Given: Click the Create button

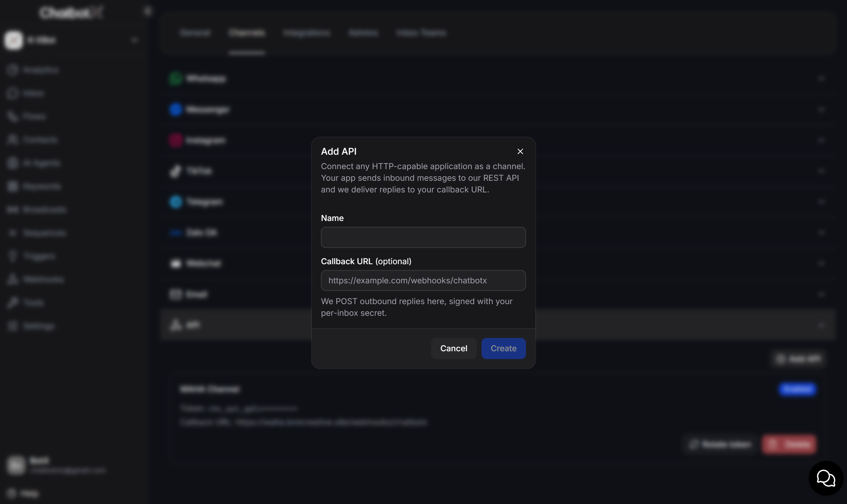Looking at the screenshot, I should (x=503, y=348).
